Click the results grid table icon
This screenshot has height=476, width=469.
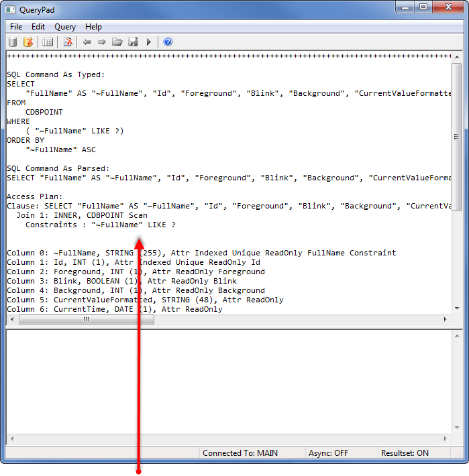point(48,42)
